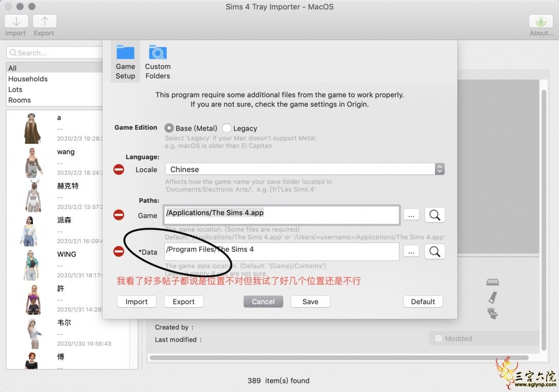559x392 pixels.
Task: Select Base (Metal) game edition
Action: (x=169, y=128)
